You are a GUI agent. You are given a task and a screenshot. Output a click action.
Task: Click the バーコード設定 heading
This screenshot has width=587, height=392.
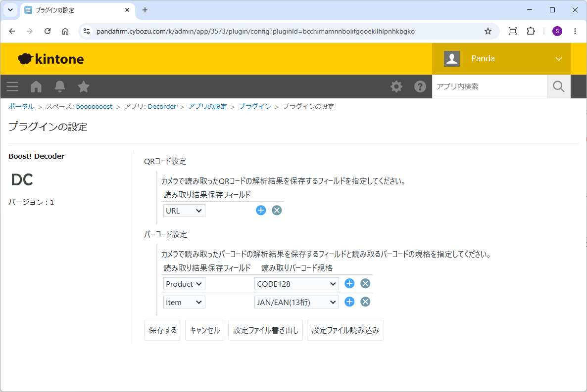(x=165, y=234)
